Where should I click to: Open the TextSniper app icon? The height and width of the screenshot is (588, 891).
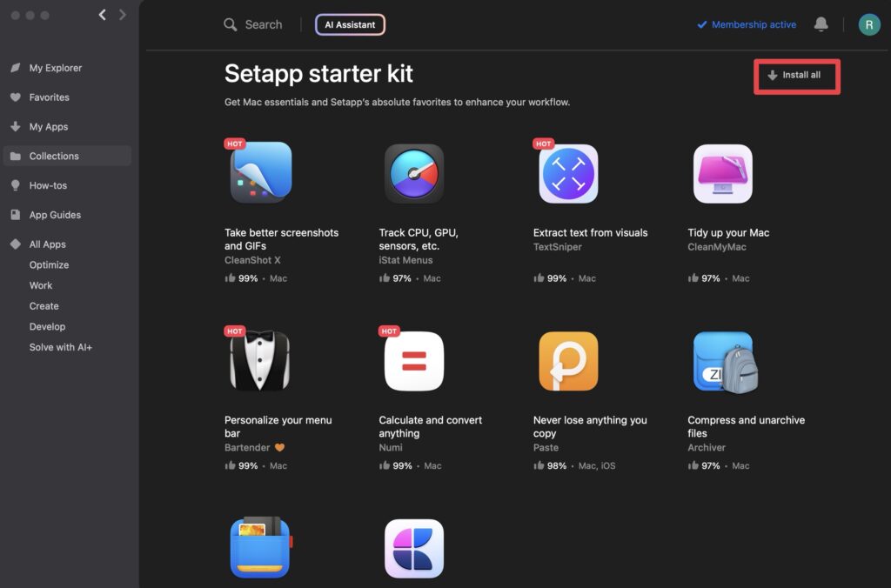568,173
